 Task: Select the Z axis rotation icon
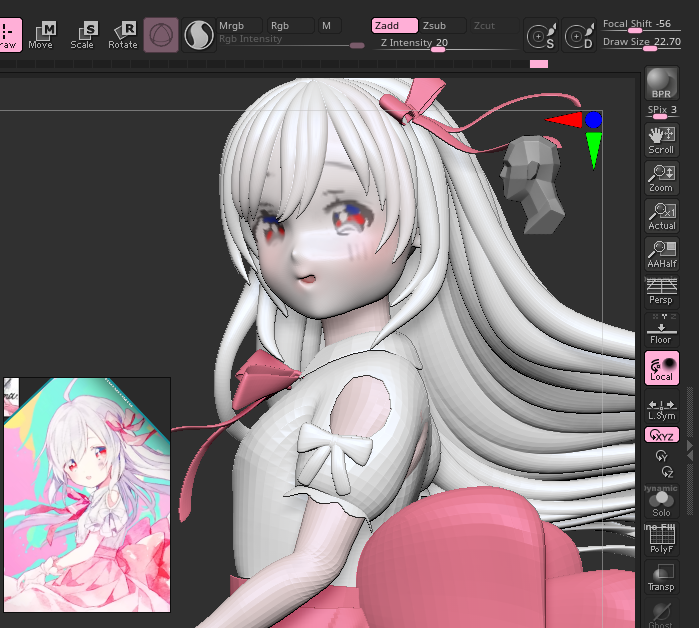point(667,472)
